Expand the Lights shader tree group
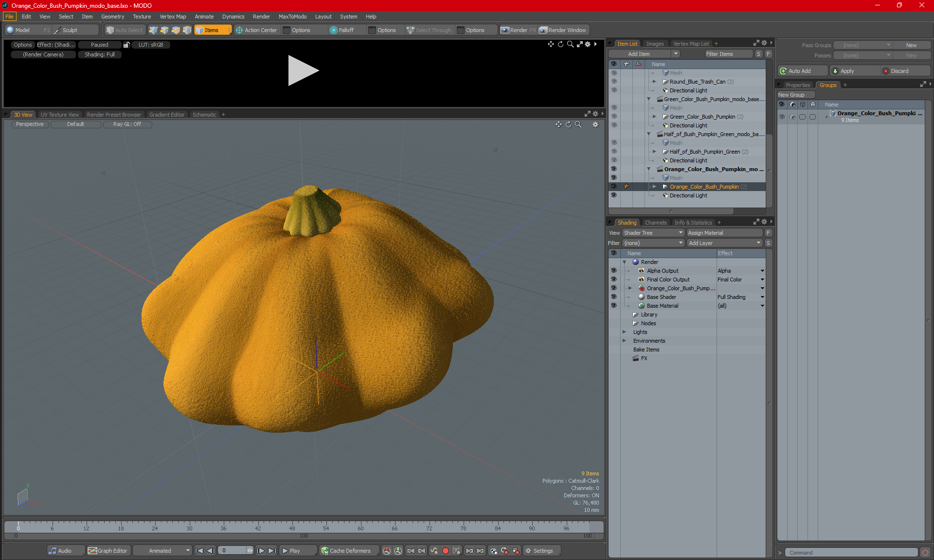This screenshot has width=934, height=560. [x=625, y=332]
